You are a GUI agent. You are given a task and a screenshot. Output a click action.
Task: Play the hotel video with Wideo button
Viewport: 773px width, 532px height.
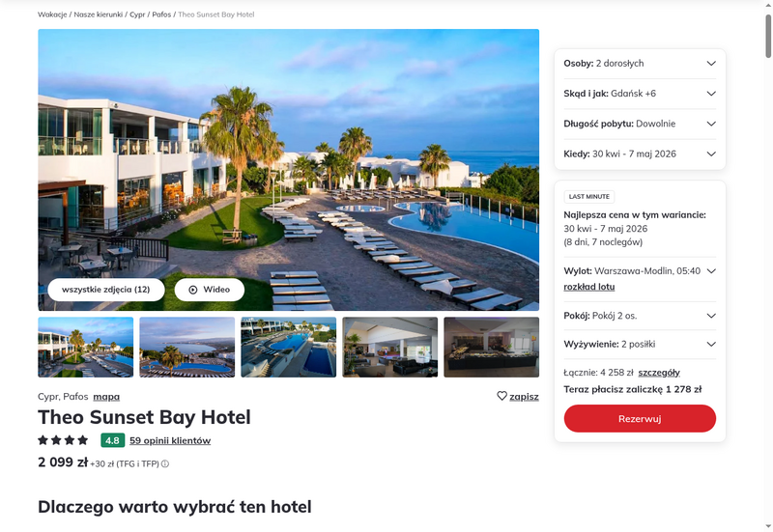210,290
